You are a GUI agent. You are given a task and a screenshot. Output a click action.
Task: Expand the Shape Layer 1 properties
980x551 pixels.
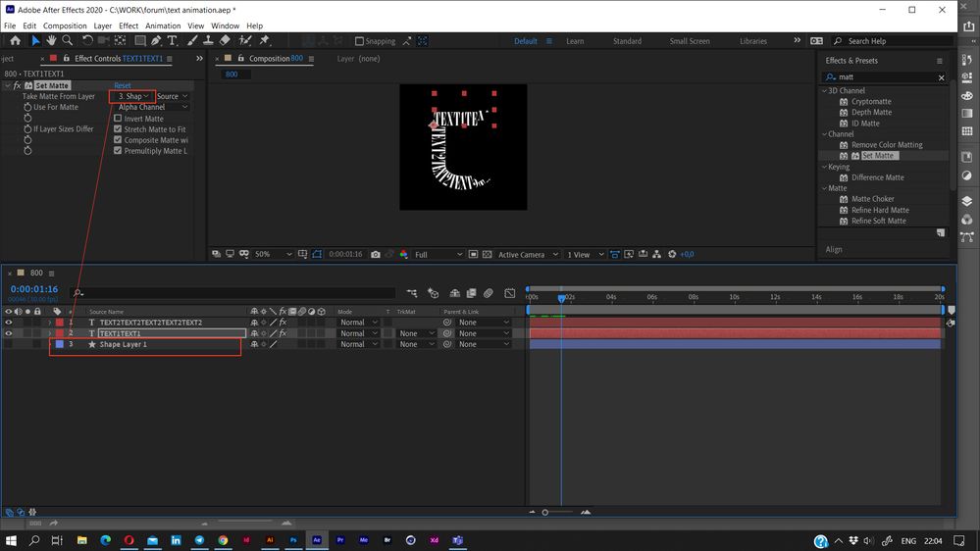(49, 345)
